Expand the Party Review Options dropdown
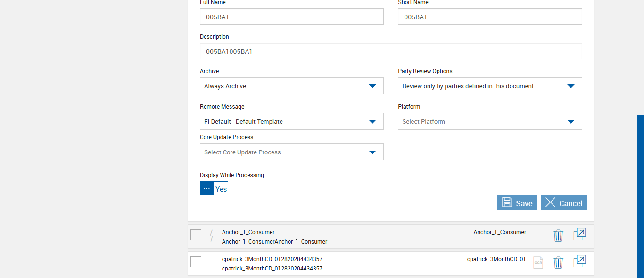 click(490, 86)
